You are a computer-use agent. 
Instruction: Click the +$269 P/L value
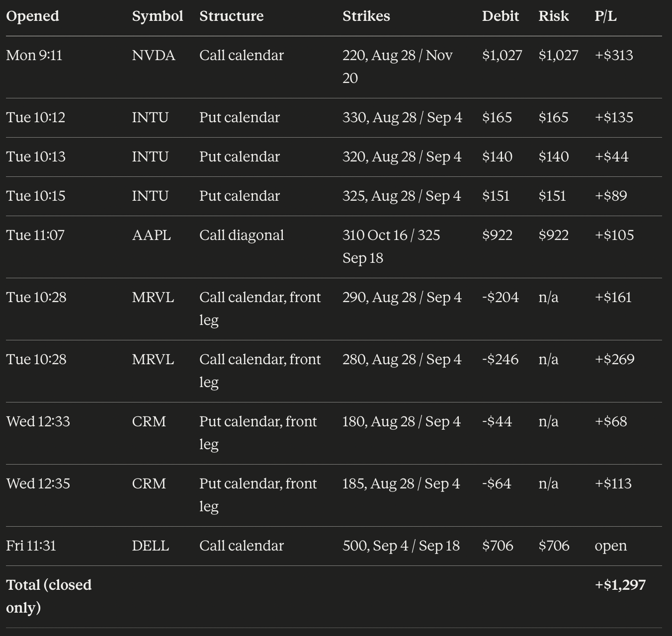tap(614, 359)
